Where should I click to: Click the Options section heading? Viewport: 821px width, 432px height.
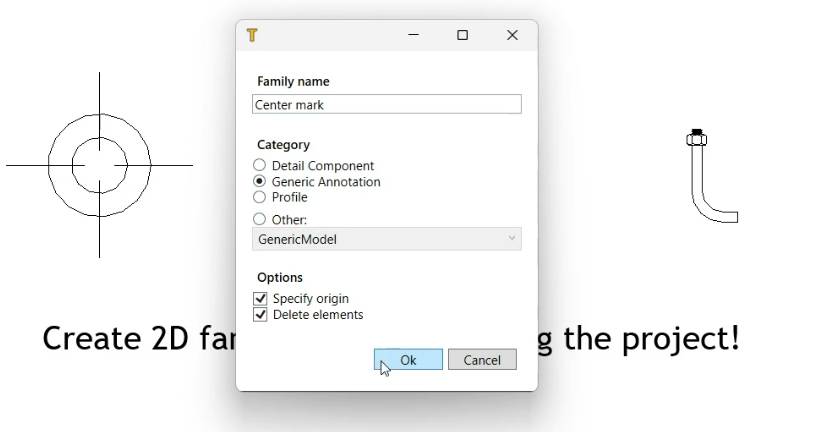(280, 278)
